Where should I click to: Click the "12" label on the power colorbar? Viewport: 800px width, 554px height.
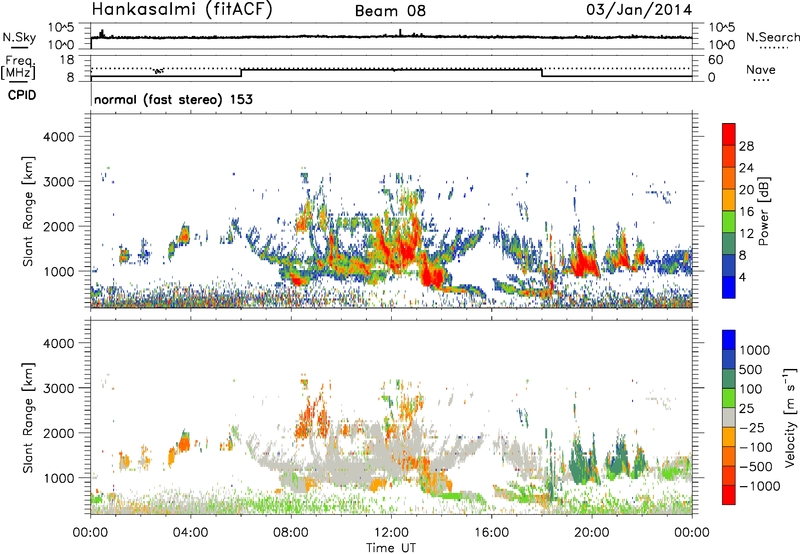click(x=746, y=234)
